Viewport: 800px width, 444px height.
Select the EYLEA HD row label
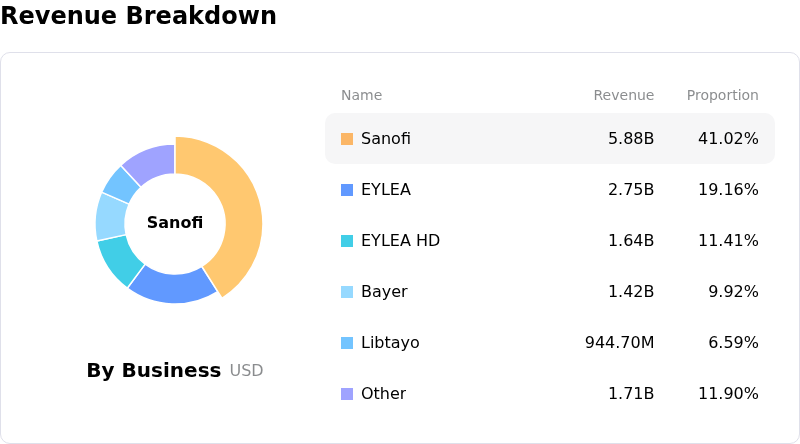(x=400, y=241)
